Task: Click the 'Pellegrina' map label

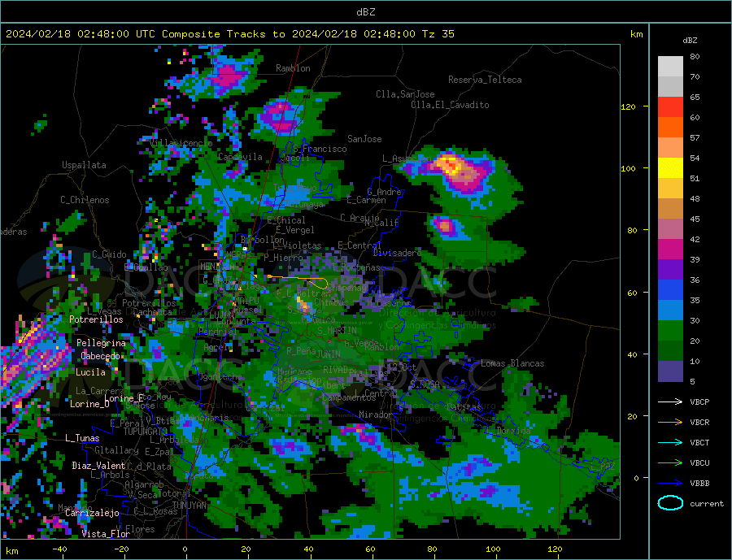Action: coord(102,343)
